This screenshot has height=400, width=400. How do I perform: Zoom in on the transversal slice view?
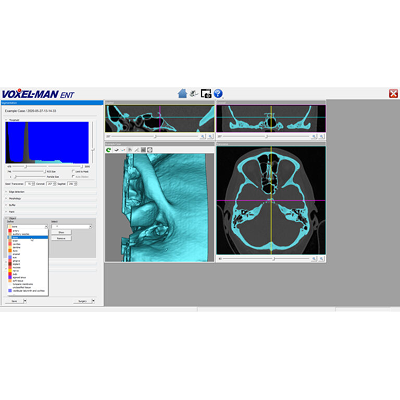(x=314, y=259)
